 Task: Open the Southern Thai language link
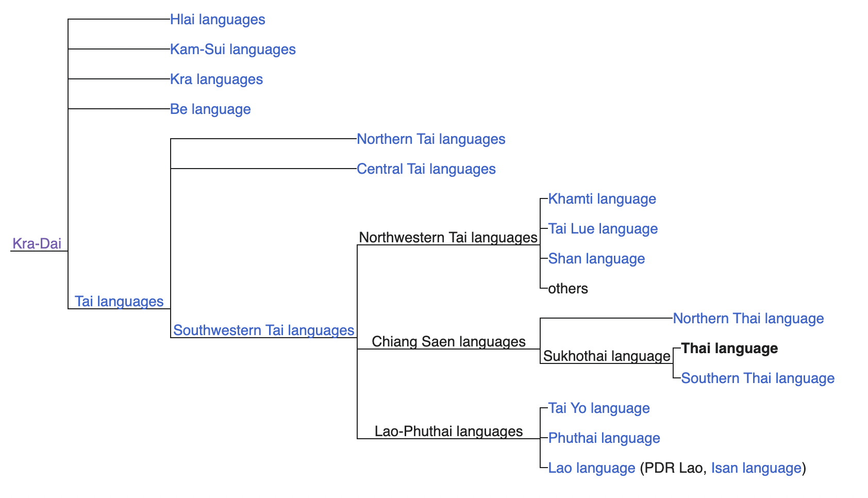coord(757,378)
